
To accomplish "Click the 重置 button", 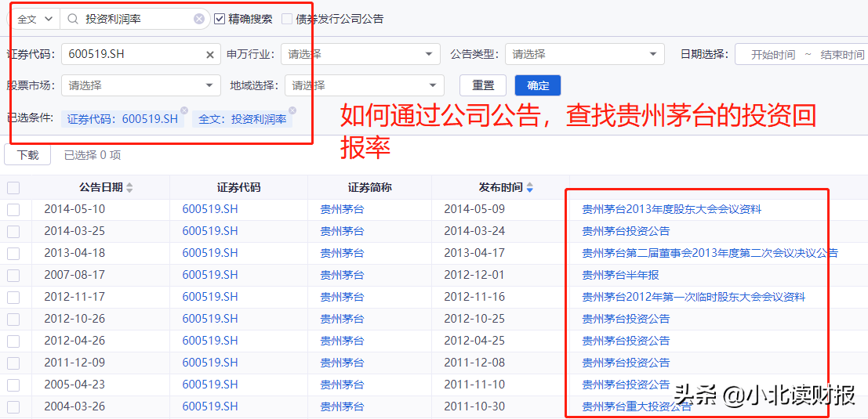I will tap(483, 85).
